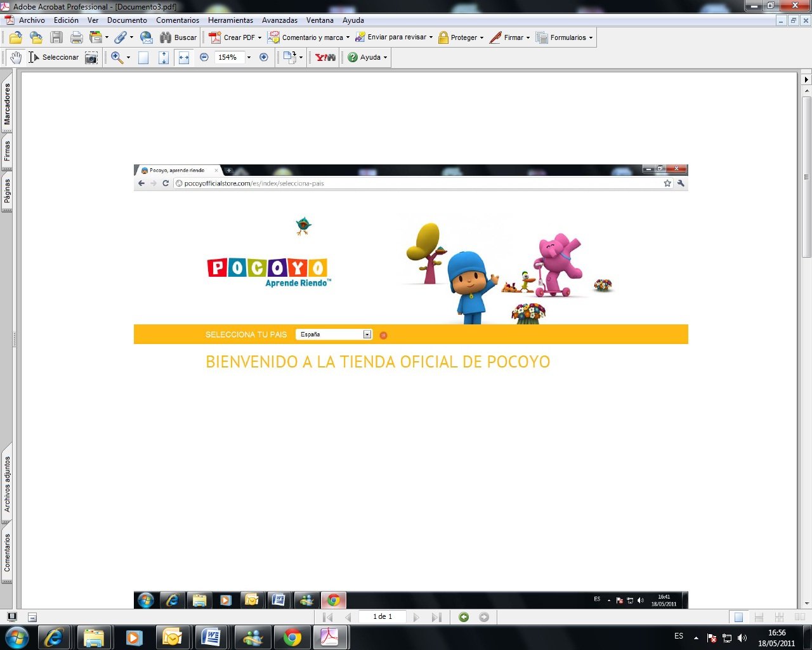Viewport: 812px width, 650px height.
Task: Print the document with printer icon
Action: (x=77, y=37)
